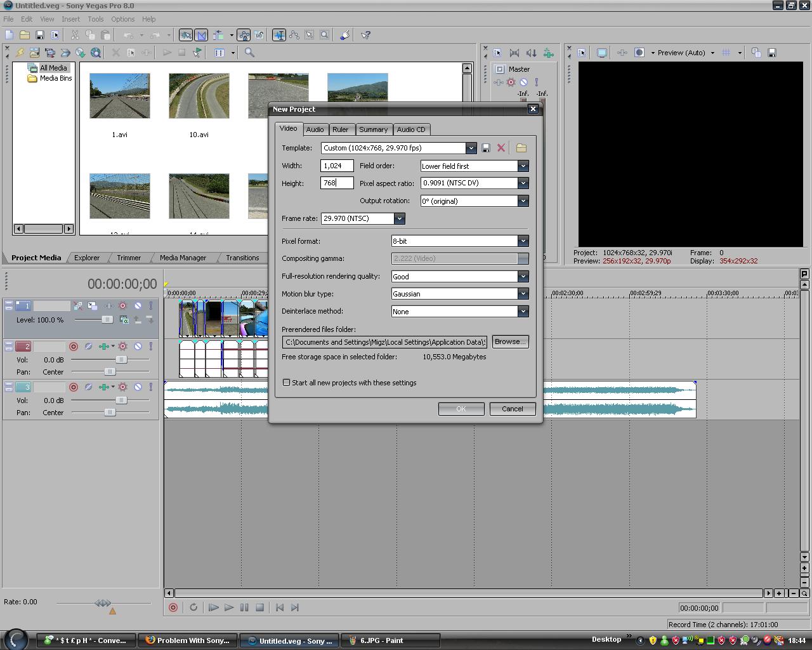Open the Ruler tab in New Project
812x650 pixels.
point(341,129)
